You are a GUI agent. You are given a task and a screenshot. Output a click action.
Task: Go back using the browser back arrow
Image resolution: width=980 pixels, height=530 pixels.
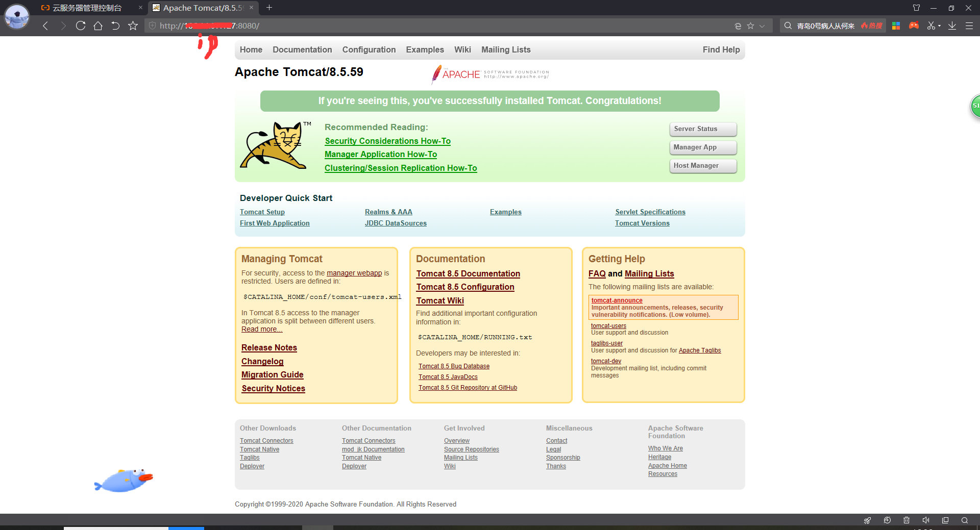click(45, 26)
